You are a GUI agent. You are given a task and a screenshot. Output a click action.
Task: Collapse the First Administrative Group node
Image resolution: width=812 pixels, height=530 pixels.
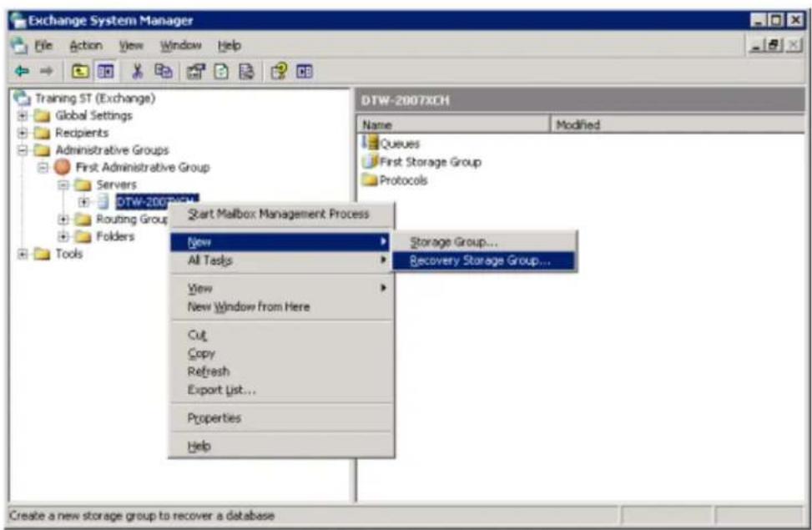pyautogui.click(x=43, y=167)
